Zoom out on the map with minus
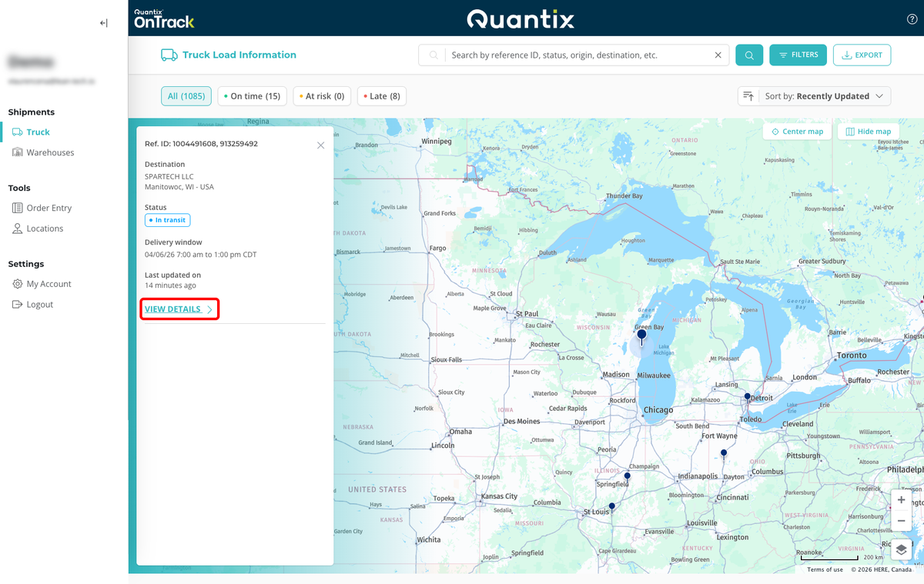 (x=901, y=521)
